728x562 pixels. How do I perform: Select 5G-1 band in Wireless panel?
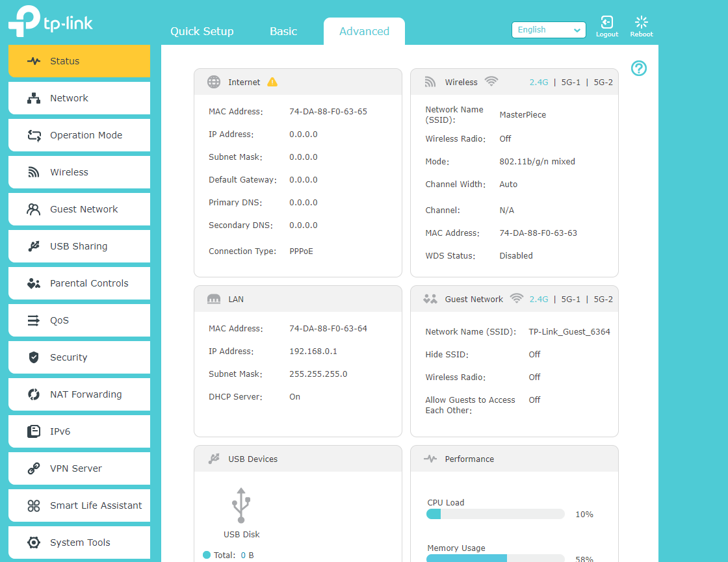tap(571, 82)
